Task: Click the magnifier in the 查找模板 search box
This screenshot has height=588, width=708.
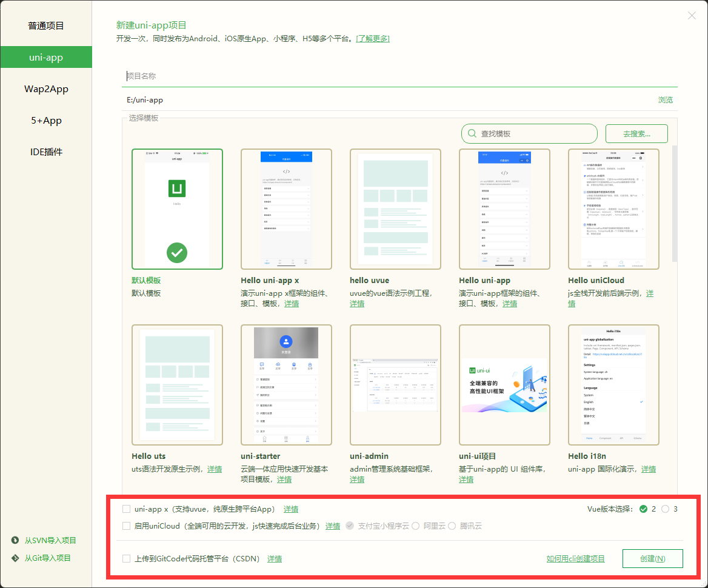Action: click(472, 133)
